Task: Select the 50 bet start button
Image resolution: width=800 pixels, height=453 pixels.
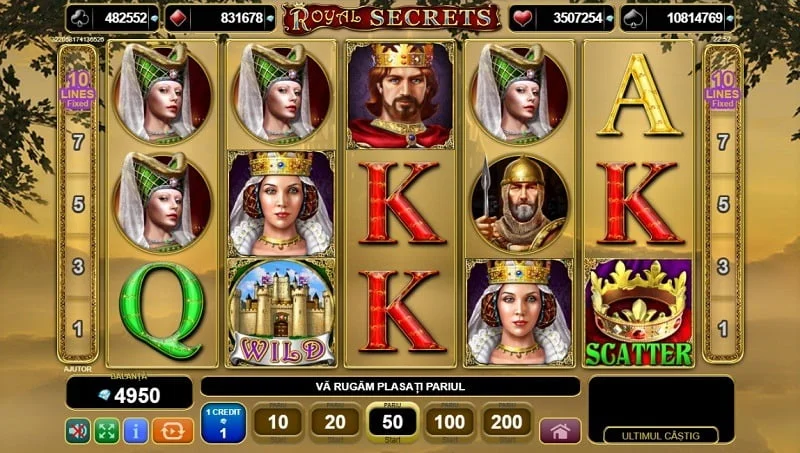Action: (x=392, y=422)
